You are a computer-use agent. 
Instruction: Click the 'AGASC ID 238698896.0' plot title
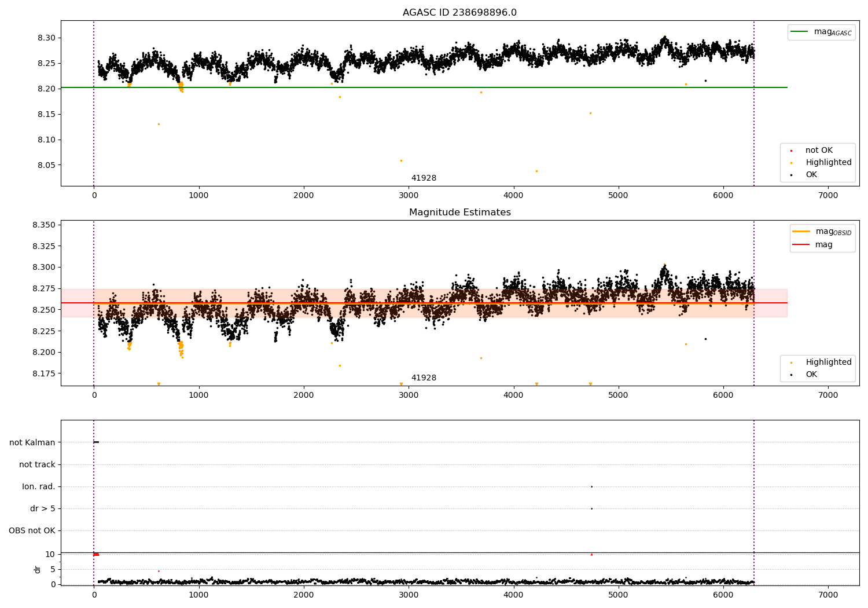point(459,13)
